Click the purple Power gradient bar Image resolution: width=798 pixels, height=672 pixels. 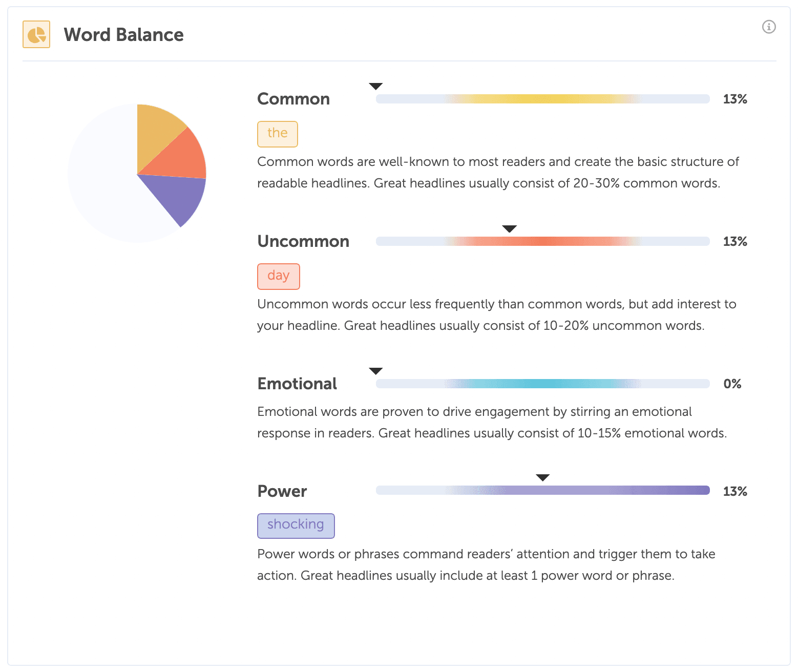[542, 490]
